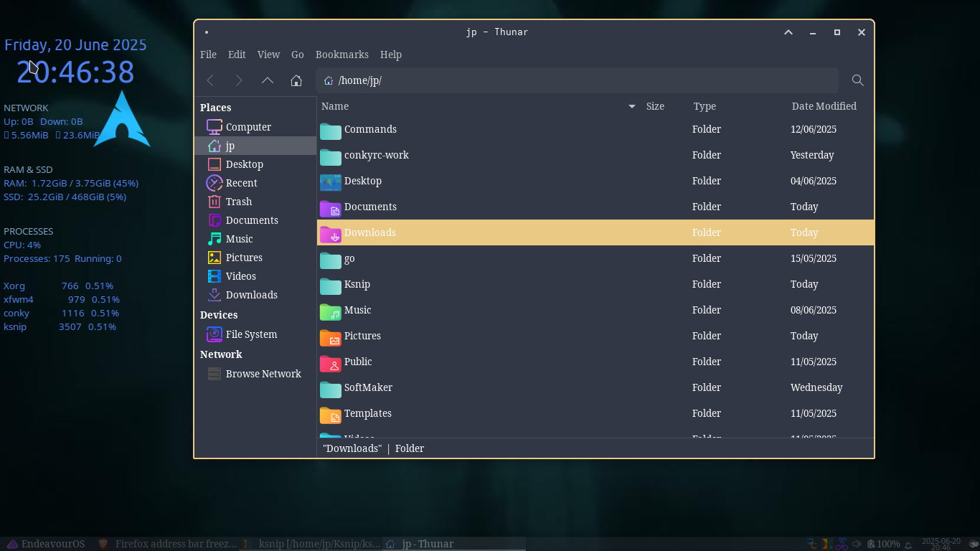
Task: Click the volume icon in system tray
Action: click(x=856, y=544)
